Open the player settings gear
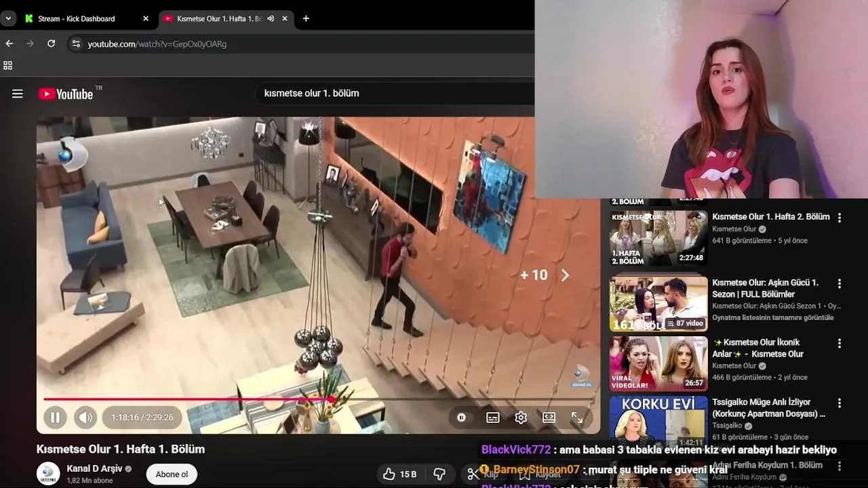 tap(521, 418)
